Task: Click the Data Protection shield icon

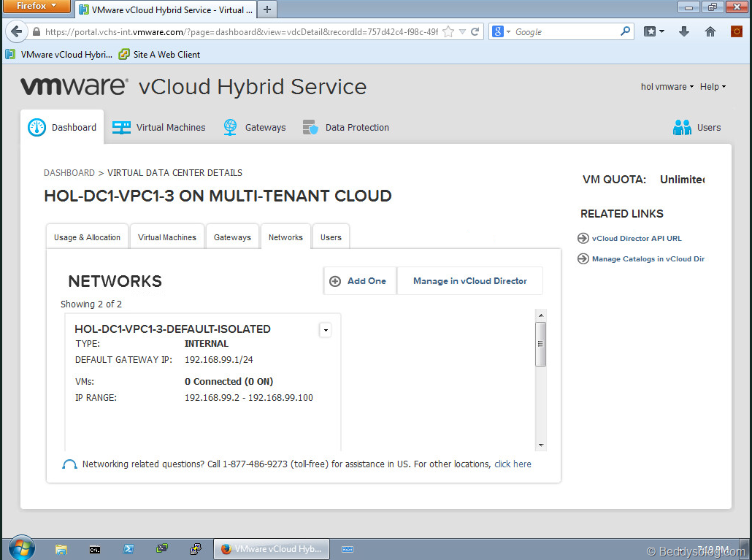Action: coord(310,128)
